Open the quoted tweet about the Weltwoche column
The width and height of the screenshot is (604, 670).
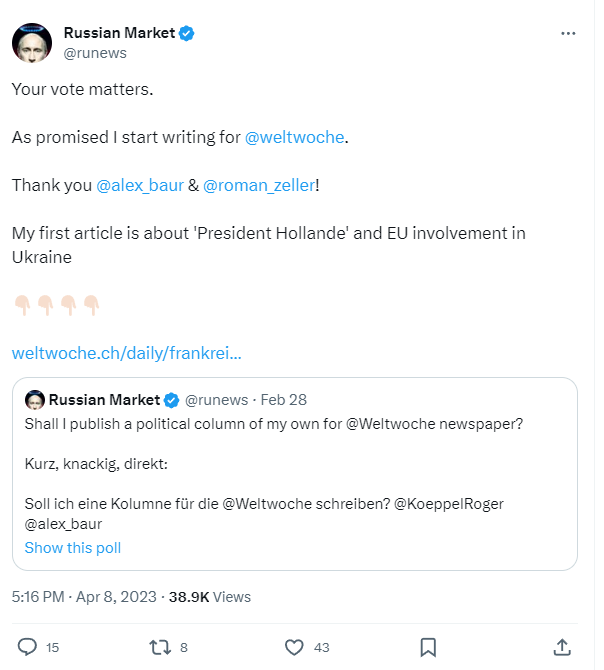[300, 470]
